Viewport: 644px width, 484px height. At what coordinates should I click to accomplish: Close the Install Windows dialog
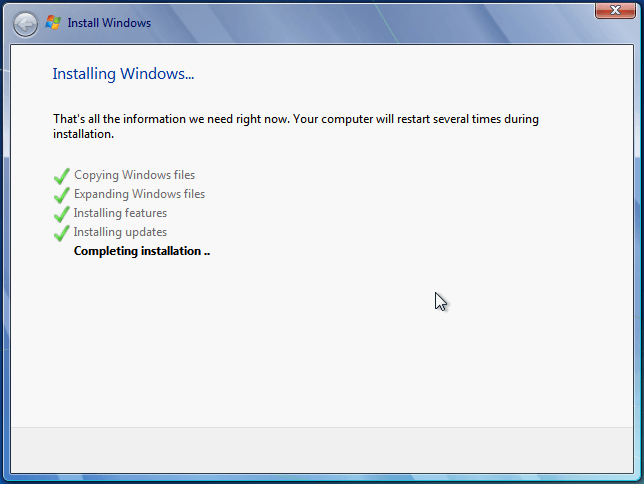615,10
